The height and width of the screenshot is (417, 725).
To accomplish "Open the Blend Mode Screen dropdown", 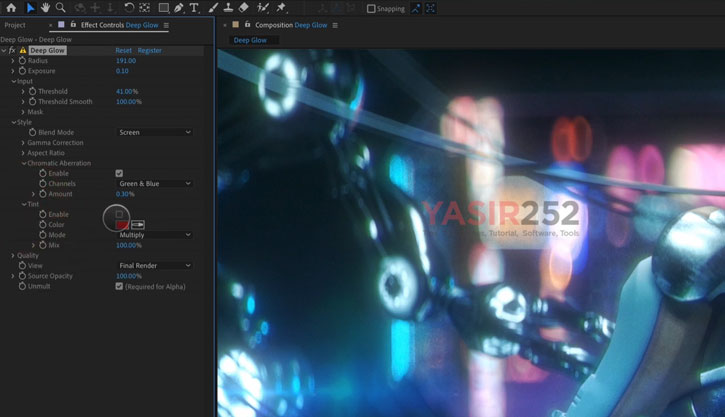I will [154, 132].
